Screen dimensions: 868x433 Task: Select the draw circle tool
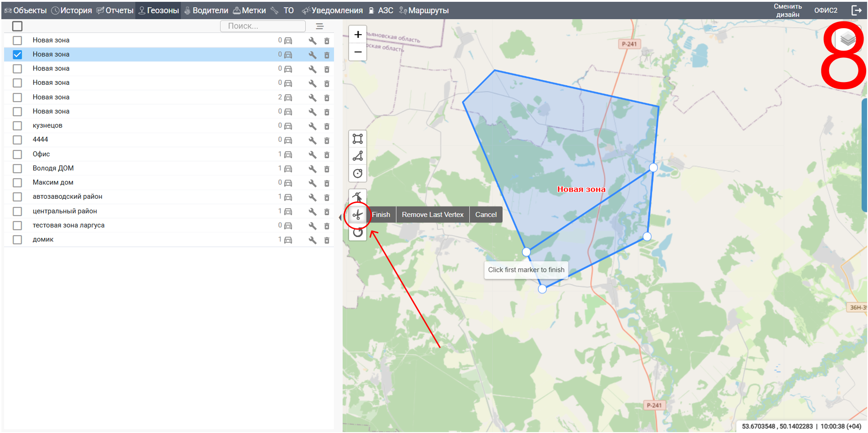[358, 173]
